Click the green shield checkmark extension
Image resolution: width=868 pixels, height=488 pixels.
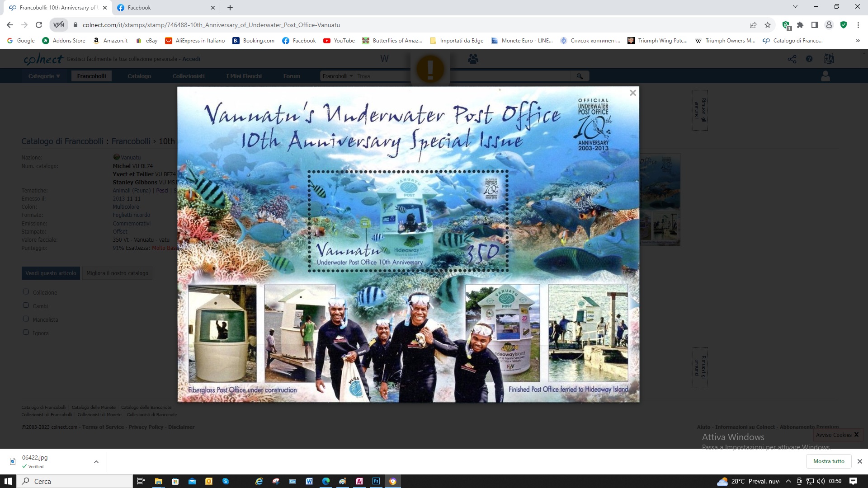(x=844, y=25)
